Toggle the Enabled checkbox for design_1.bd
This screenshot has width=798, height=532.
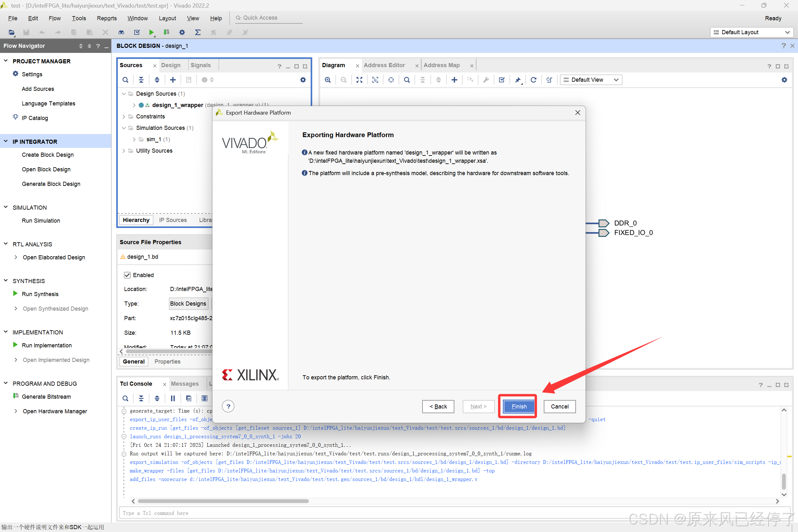point(127,275)
